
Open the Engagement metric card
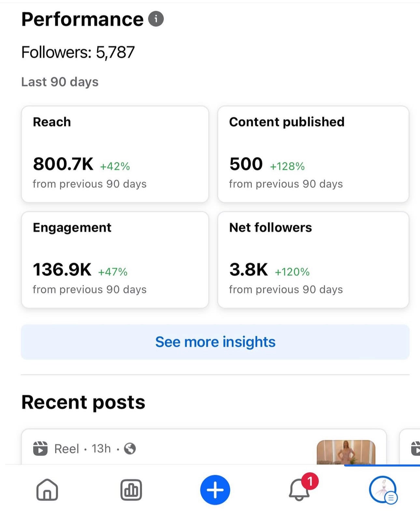115,260
